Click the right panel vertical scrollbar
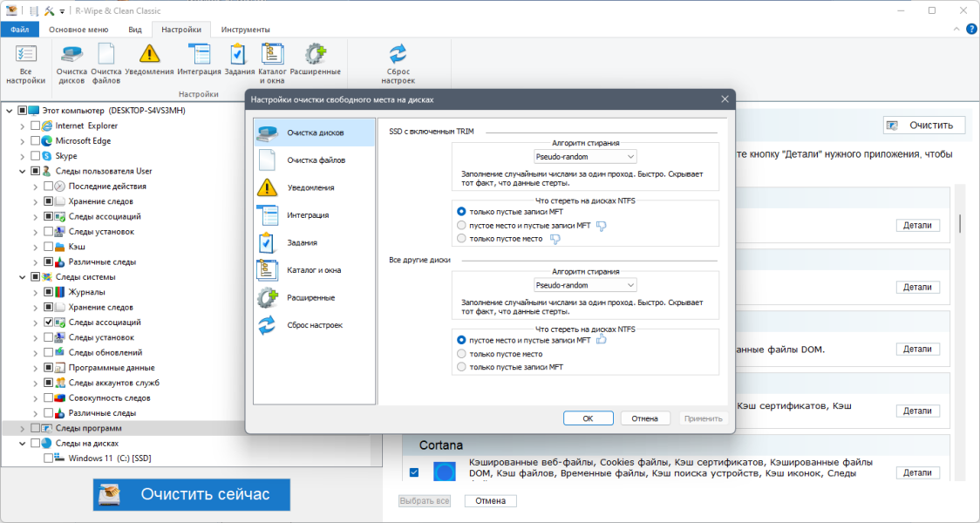The height and width of the screenshot is (523, 980). (x=959, y=222)
